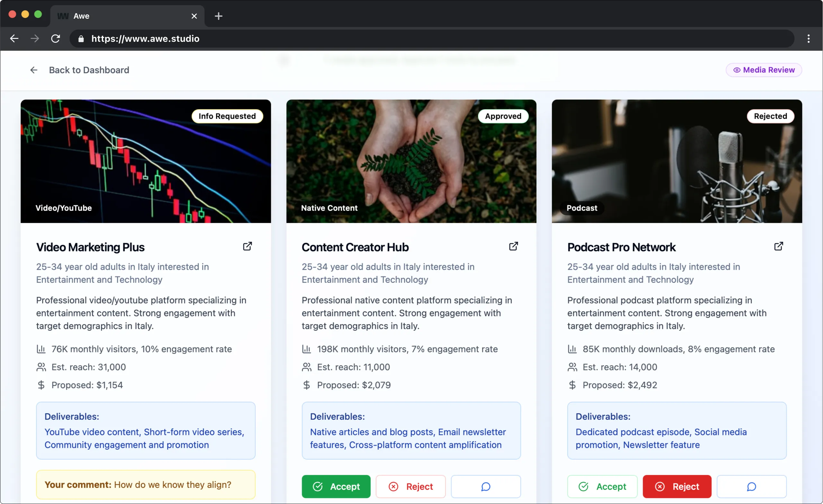Reload the page with browser refresh icon

pyautogui.click(x=56, y=39)
